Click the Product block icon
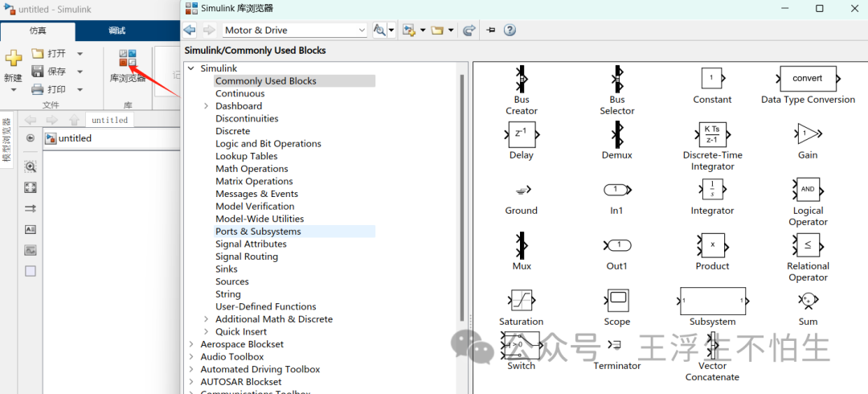This screenshot has height=394, width=868. [712, 245]
